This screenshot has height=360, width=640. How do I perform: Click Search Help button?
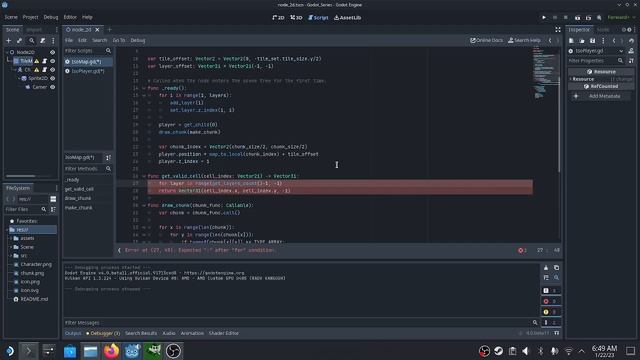(524, 40)
